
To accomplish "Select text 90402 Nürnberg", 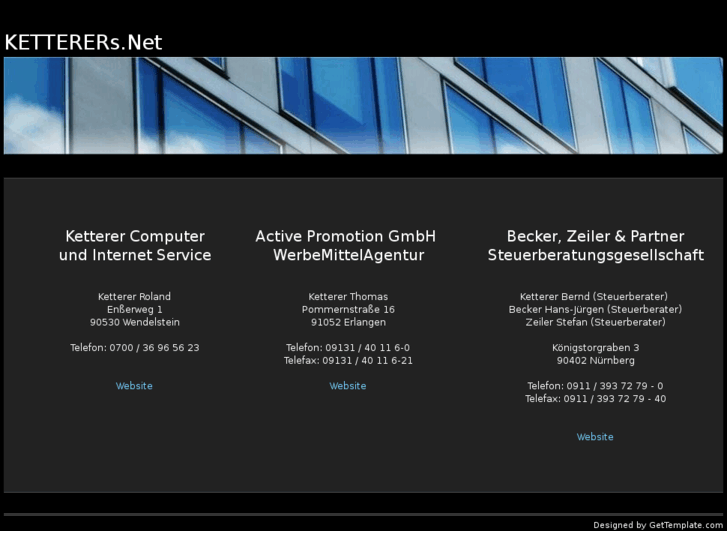I will pos(595,360).
